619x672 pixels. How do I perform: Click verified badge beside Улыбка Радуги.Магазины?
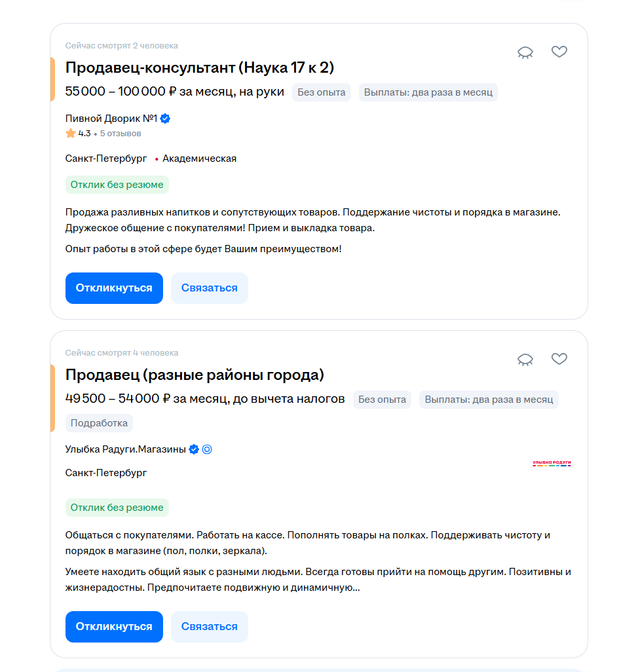pos(194,449)
